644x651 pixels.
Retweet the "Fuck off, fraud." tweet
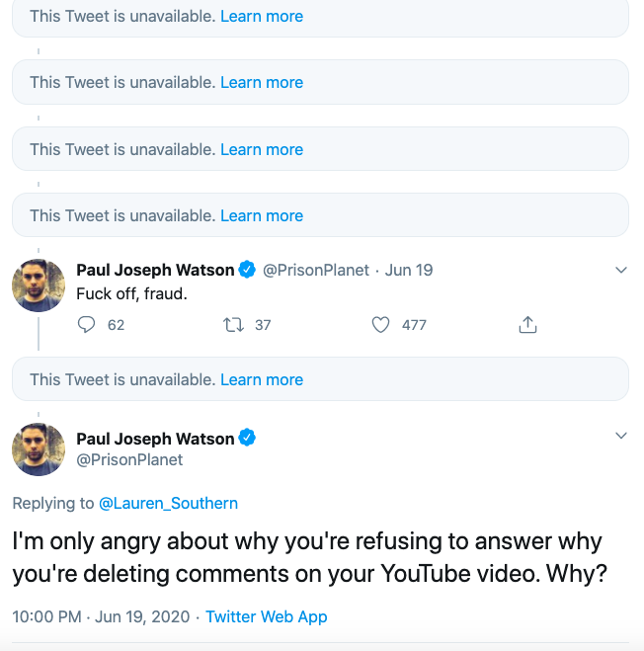(x=234, y=325)
